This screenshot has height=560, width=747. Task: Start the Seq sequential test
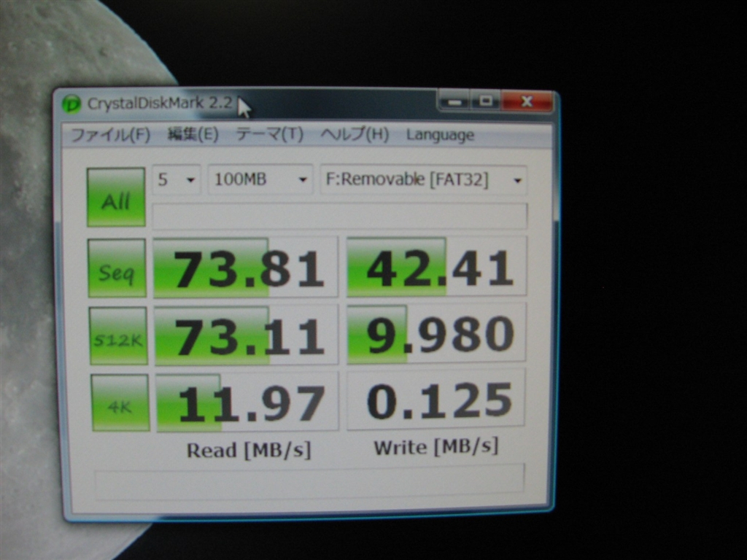(x=117, y=268)
